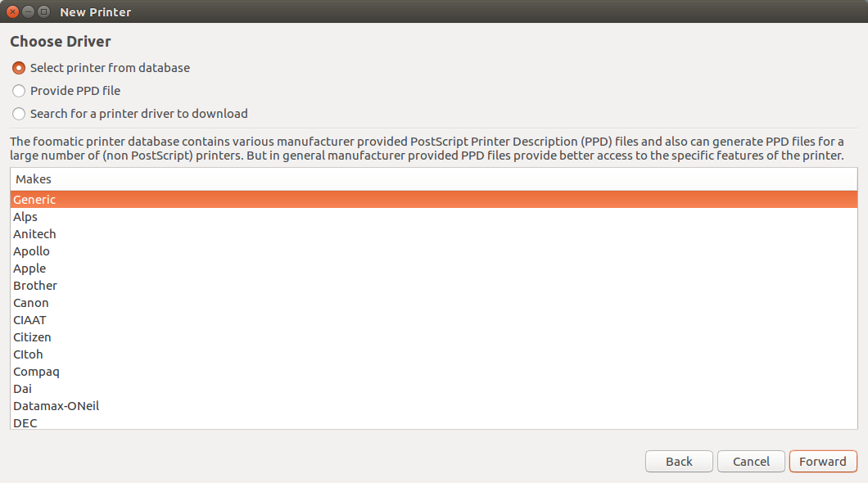Click the Back button

pyautogui.click(x=679, y=462)
